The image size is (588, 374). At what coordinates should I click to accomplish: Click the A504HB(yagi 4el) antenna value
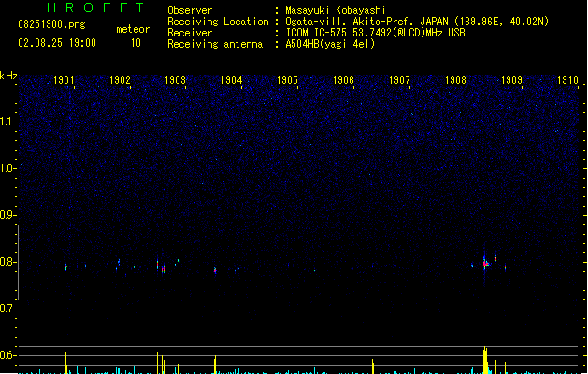[x=330, y=44]
